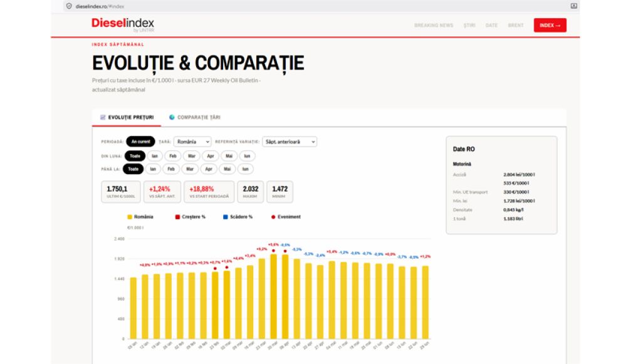Select Mar in the Din luna row
Screen dimensions: 633x364
click(x=192, y=156)
